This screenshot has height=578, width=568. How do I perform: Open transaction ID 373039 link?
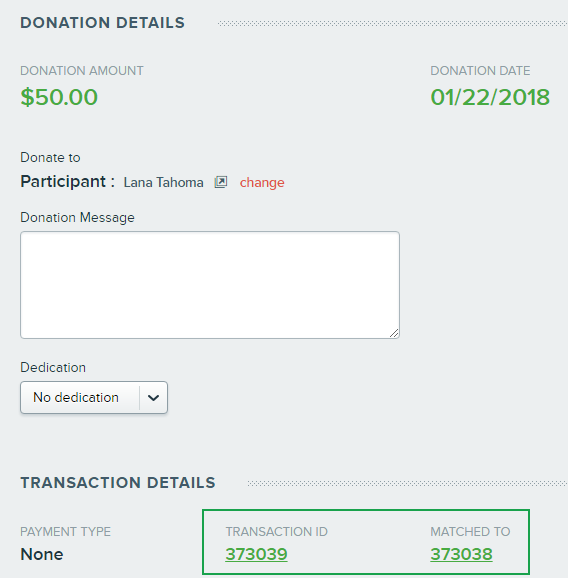point(256,554)
